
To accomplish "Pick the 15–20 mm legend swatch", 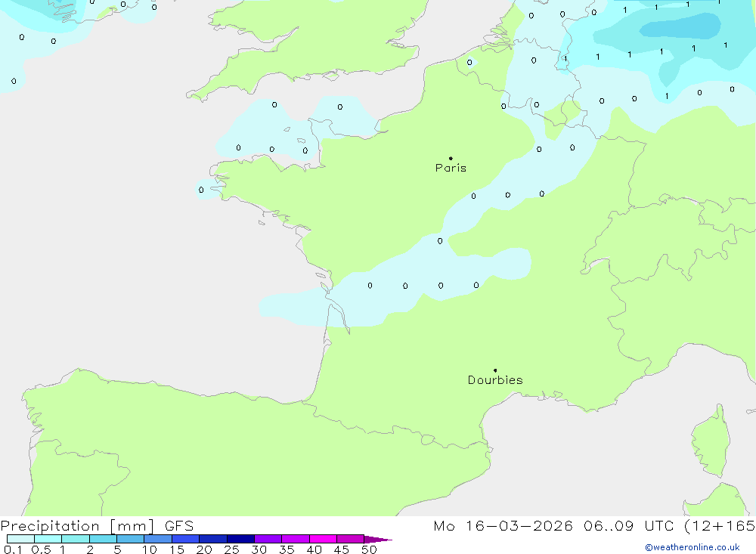I will pos(186,539).
